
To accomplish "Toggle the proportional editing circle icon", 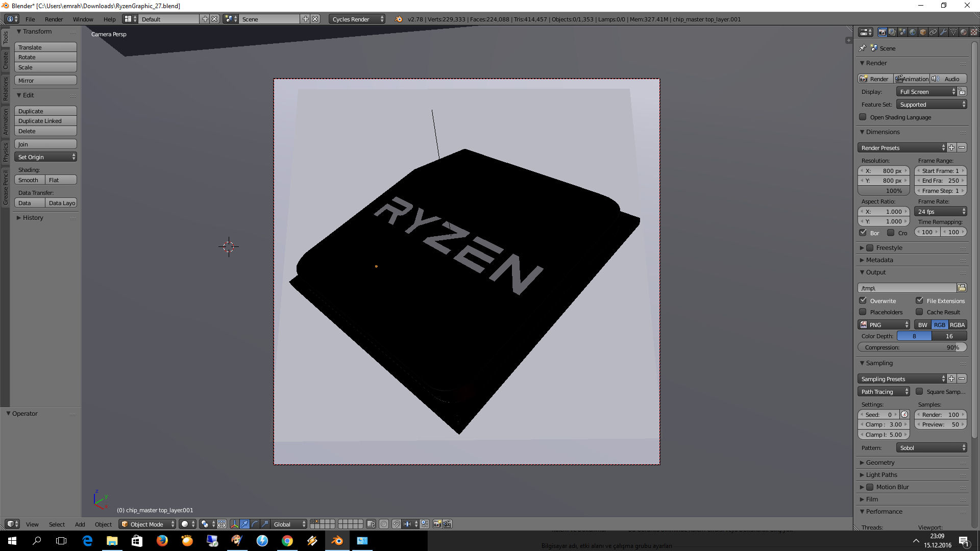I will [384, 524].
